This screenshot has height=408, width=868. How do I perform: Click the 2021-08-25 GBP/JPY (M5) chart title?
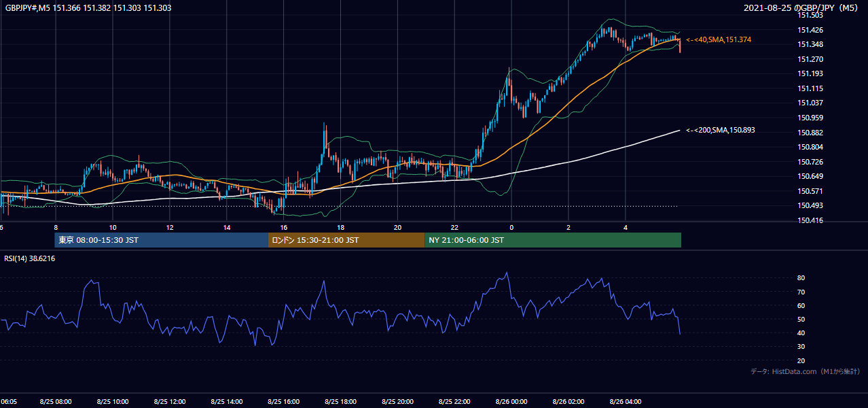point(802,8)
